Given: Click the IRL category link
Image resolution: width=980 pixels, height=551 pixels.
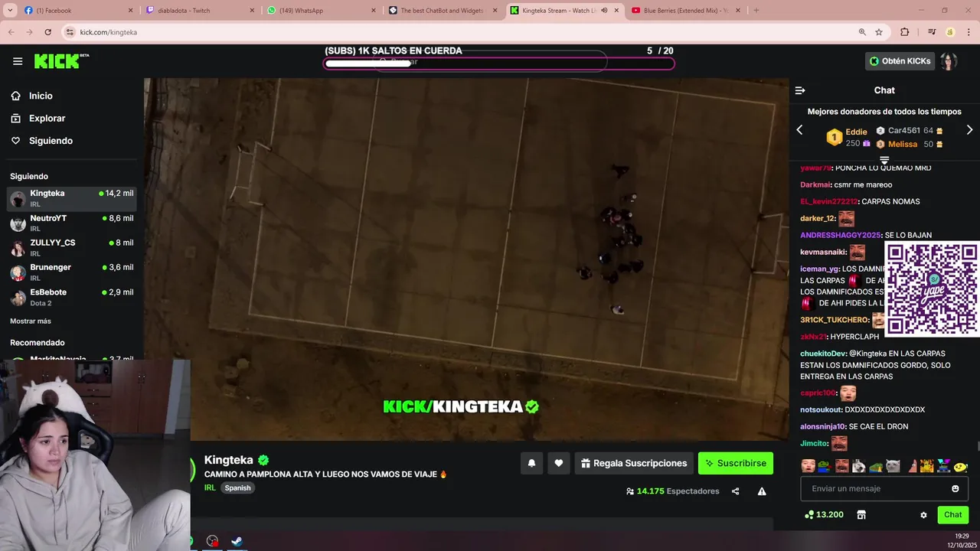Looking at the screenshot, I should tap(210, 487).
